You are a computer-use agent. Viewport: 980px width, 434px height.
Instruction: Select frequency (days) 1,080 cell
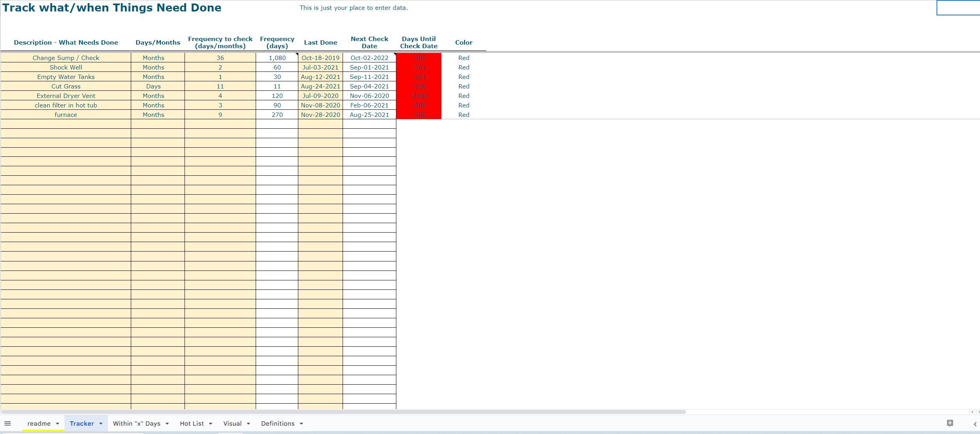click(277, 58)
